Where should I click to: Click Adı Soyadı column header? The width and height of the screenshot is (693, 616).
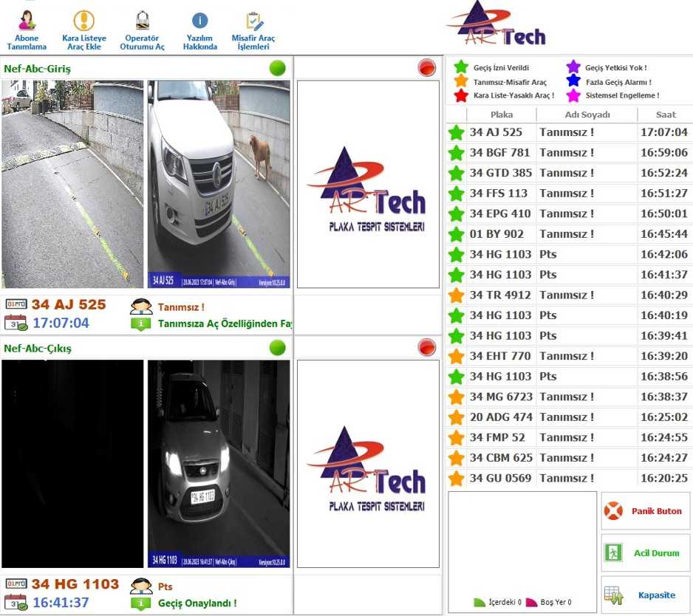click(x=587, y=114)
